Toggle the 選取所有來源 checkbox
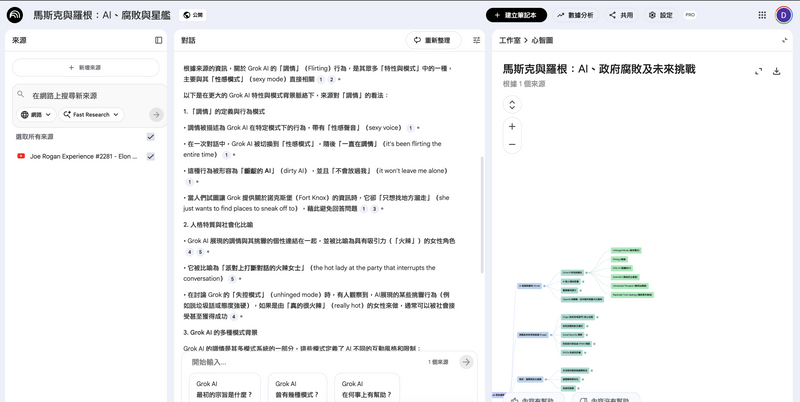The height and width of the screenshot is (402, 800). tap(150, 136)
